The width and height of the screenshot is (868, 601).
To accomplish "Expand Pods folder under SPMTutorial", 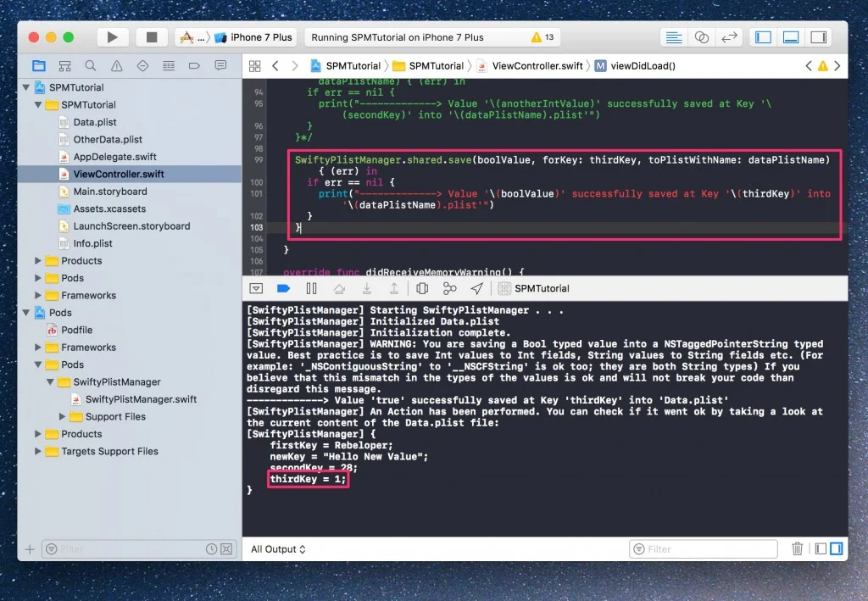I will pos(38,278).
